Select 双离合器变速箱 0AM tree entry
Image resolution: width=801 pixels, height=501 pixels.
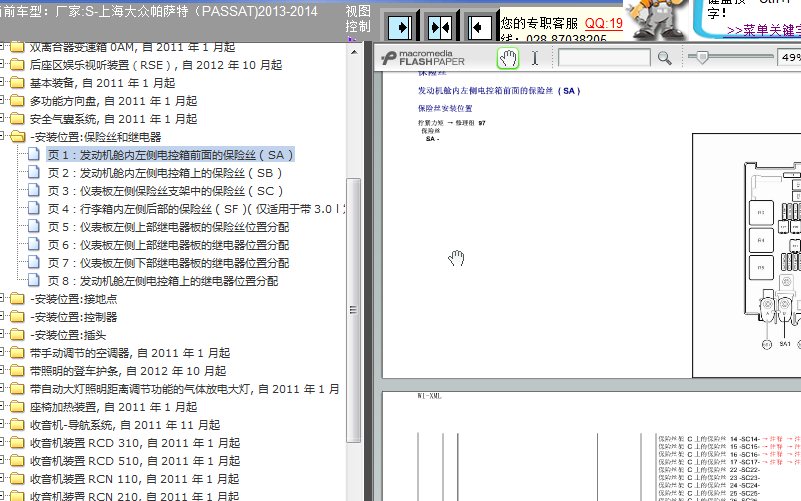(x=132, y=47)
